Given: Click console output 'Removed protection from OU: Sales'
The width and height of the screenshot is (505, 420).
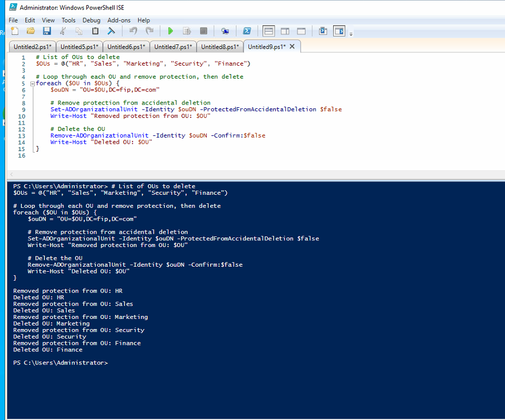Looking at the screenshot, I should 73,304.
